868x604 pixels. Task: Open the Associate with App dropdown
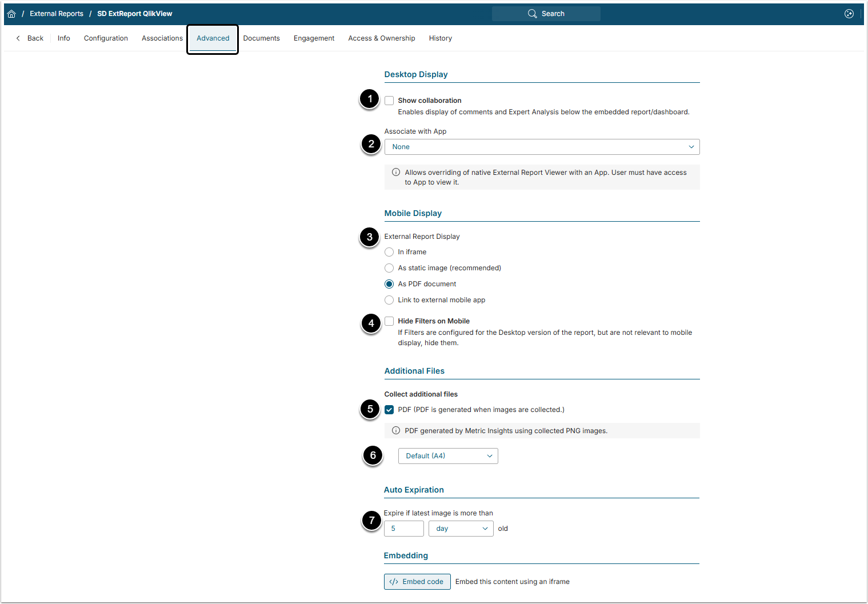542,147
